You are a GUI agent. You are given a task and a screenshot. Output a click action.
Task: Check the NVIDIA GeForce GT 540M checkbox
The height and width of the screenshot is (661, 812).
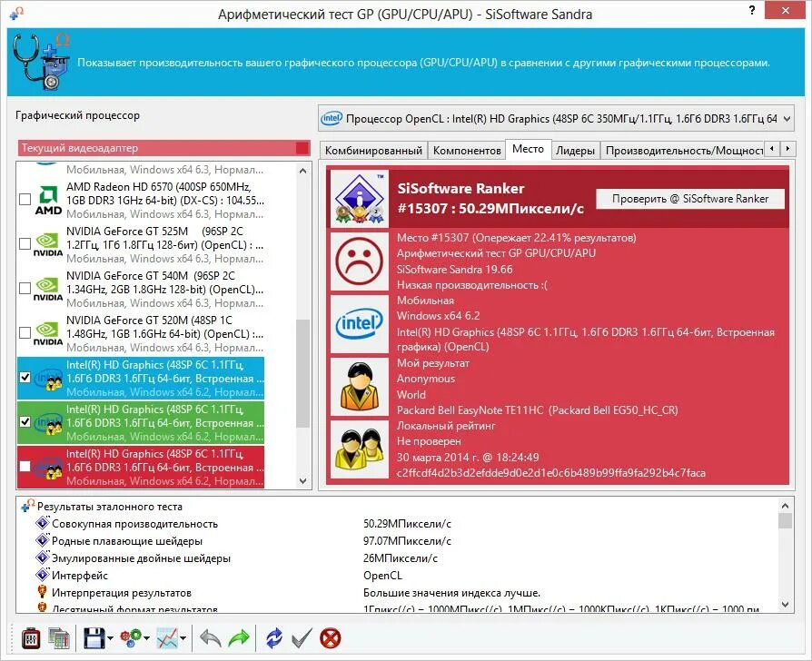point(25,289)
